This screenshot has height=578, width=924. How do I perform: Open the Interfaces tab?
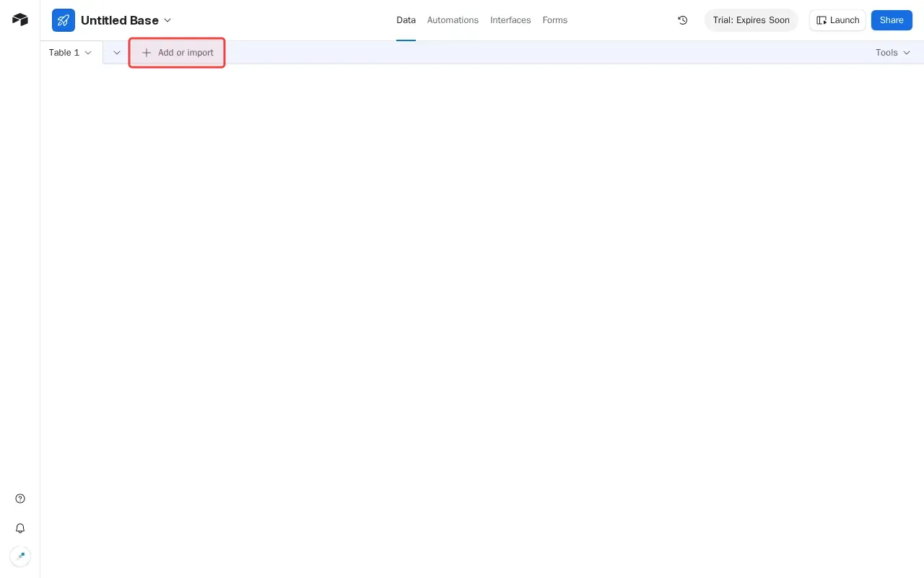pyautogui.click(x=510, y=20)
